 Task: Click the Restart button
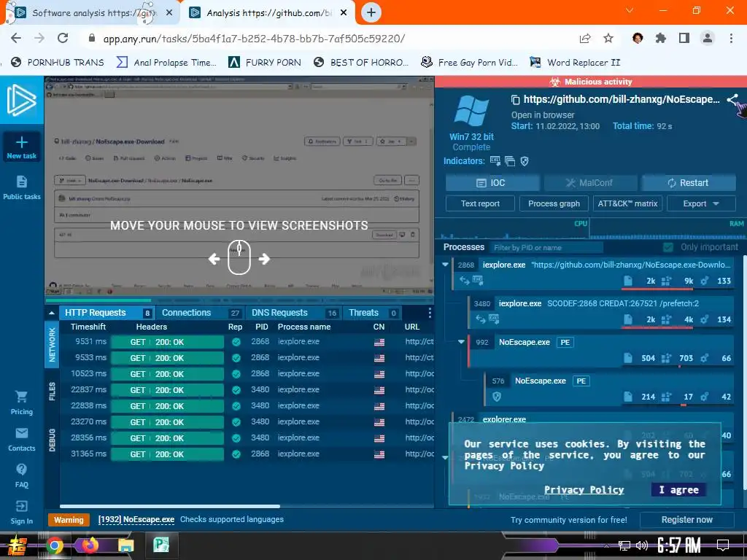pos(689,183)
